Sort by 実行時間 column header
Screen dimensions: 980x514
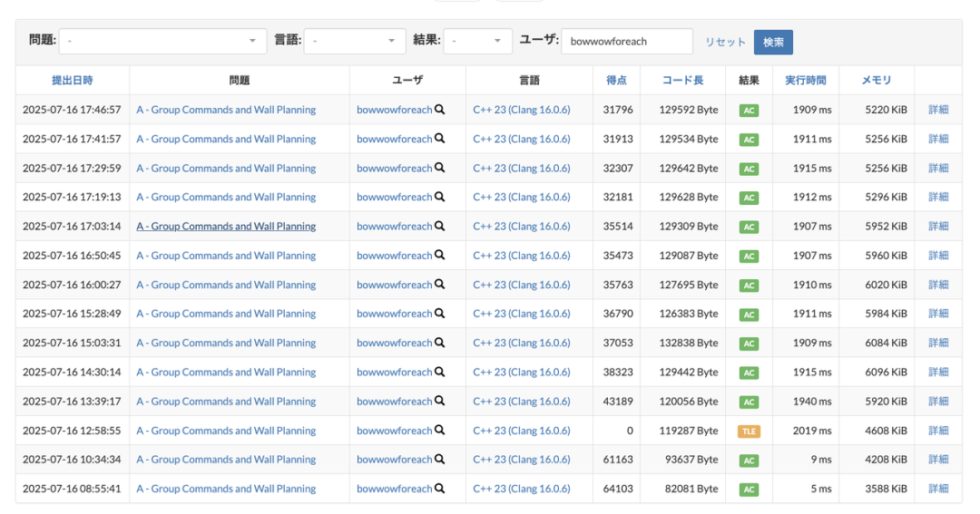coord(806,80)
